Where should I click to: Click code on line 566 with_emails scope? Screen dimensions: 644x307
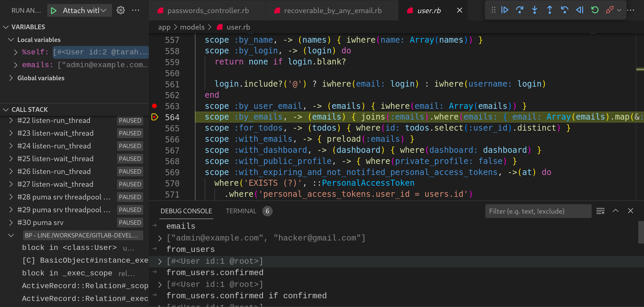point(310,139)
